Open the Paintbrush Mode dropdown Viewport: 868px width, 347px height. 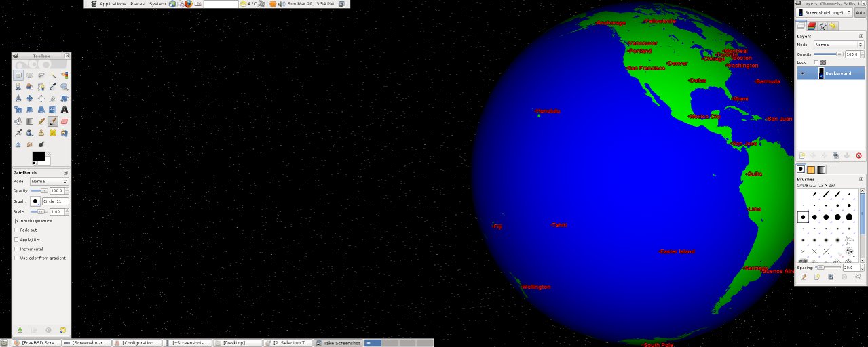tap(49, 182)
